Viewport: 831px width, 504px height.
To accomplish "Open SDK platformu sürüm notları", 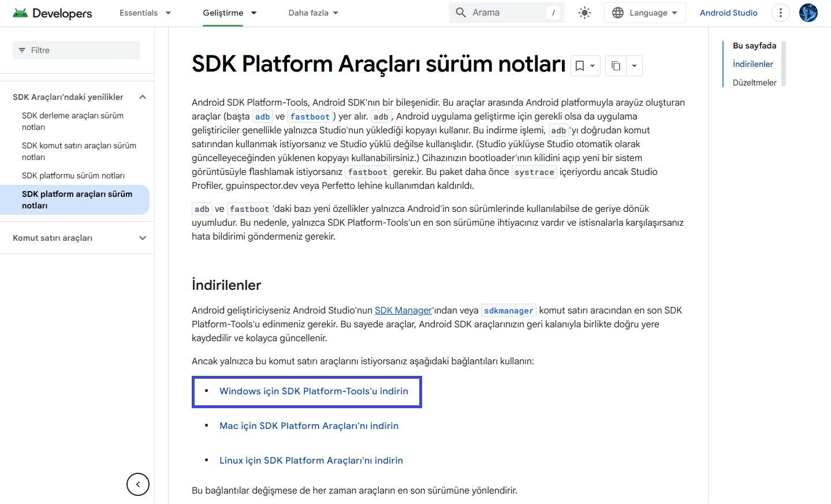I will click(x=73, y=176).
